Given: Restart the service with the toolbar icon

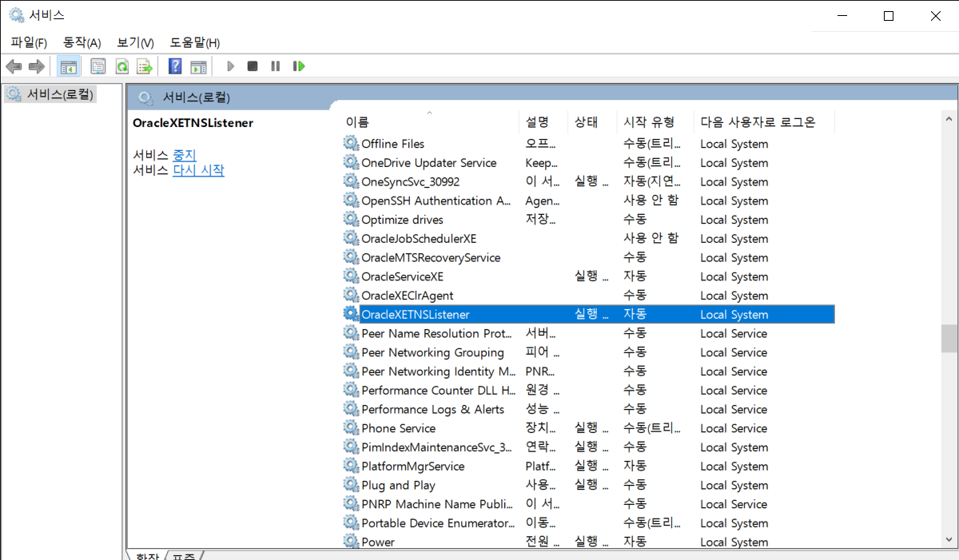Looking at the screenshot, I should coord(299,66).
